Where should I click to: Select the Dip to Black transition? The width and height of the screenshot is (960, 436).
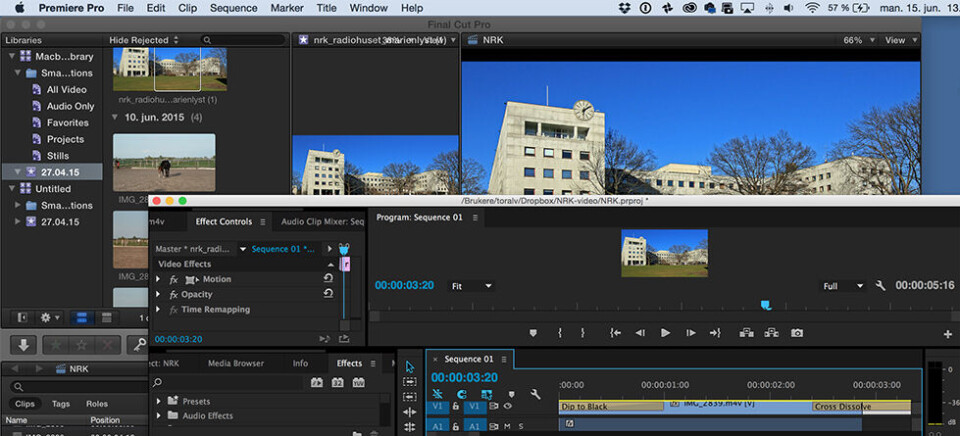coord(610,407)
